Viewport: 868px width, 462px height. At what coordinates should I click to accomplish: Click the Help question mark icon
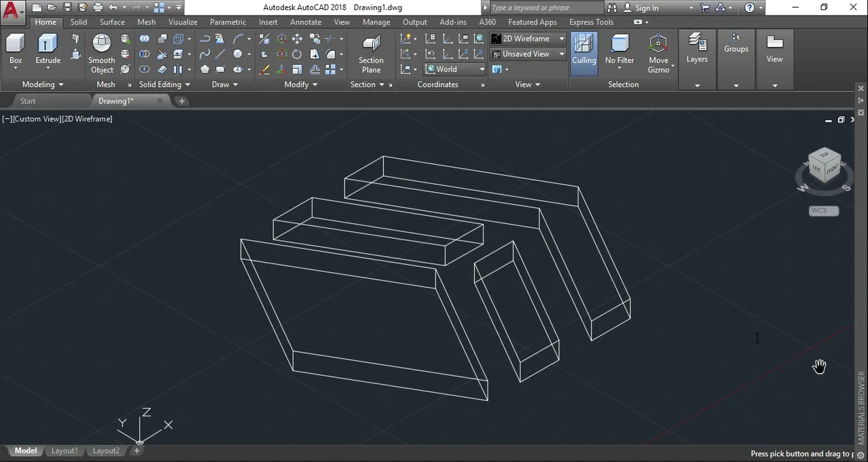click(749, 7)
